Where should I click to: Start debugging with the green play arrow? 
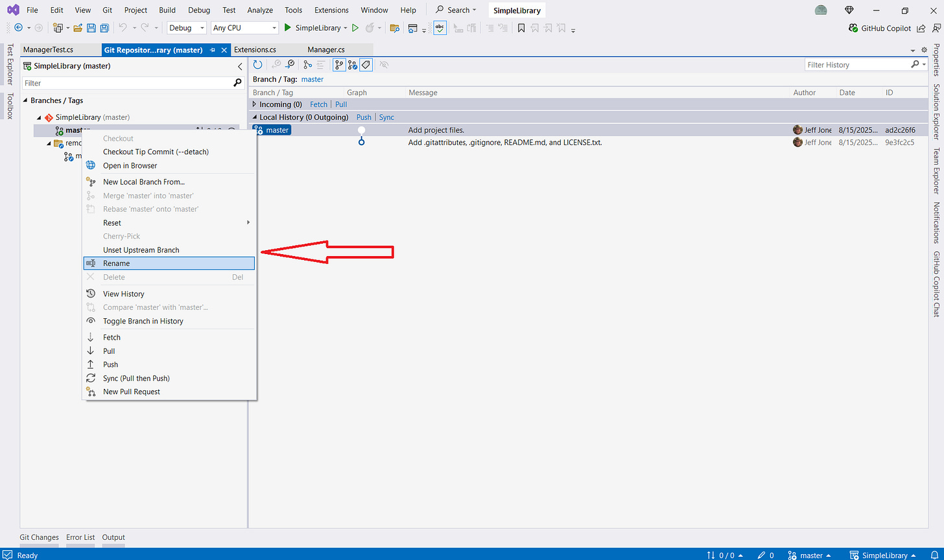[288, 28]
